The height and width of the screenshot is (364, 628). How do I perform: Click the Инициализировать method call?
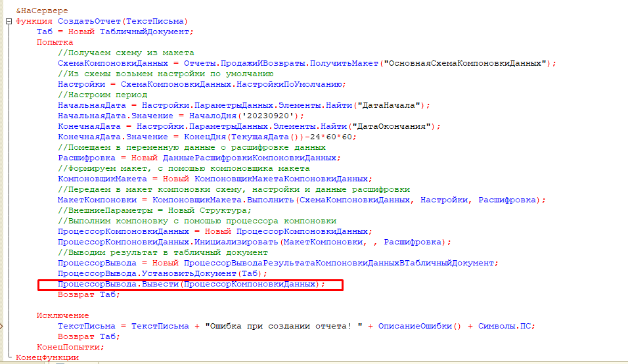[x=236, y=242]
